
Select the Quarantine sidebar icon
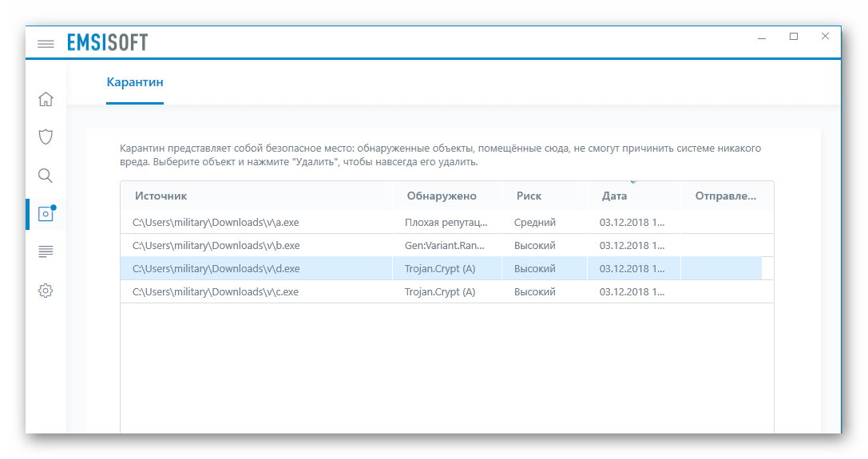[x=46, y=213]
